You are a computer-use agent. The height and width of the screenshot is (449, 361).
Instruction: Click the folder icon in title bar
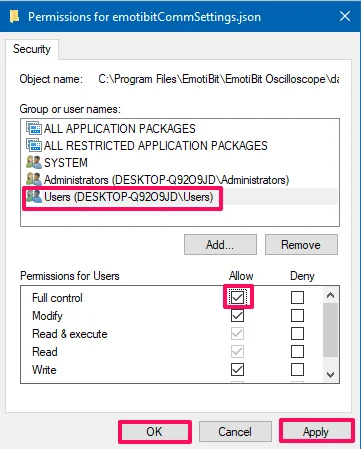(14, 16)
